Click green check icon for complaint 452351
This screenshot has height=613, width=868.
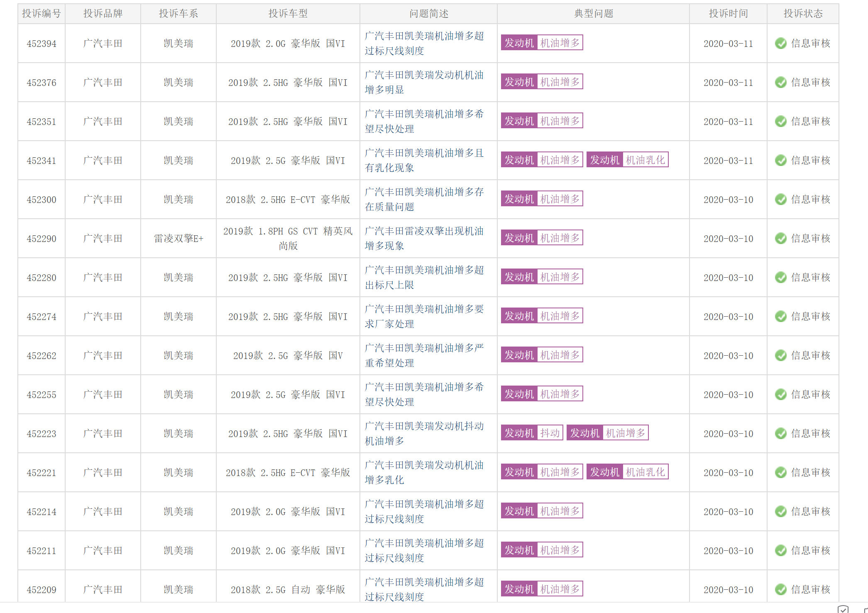[781, 121]
